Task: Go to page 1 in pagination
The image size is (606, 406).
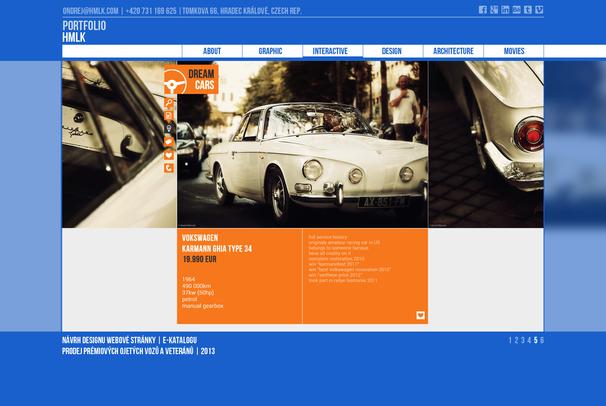Action: pos(511,340)
